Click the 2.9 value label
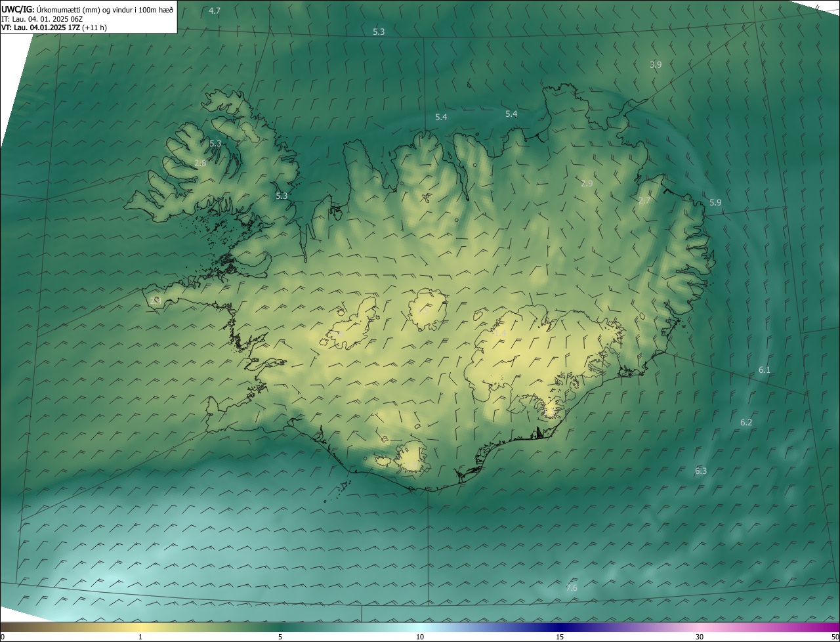 click(x=587, y=184)
